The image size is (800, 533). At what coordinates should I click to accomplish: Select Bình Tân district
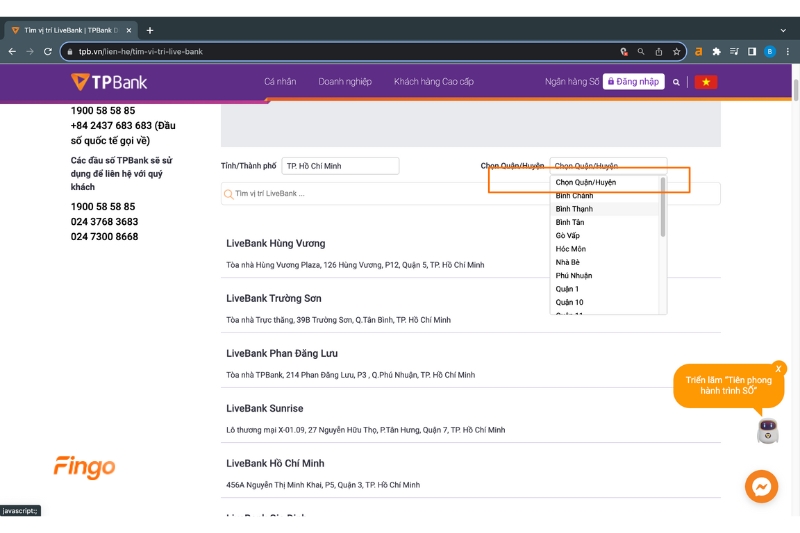tap(605, 222)
